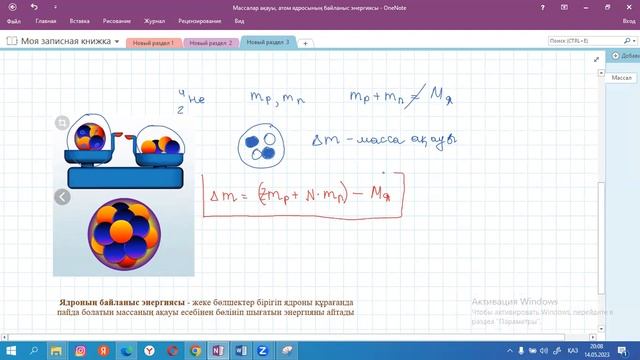Select section tab Новый раздел 3
Screen dimensions: 640x360
coord(268,42)
